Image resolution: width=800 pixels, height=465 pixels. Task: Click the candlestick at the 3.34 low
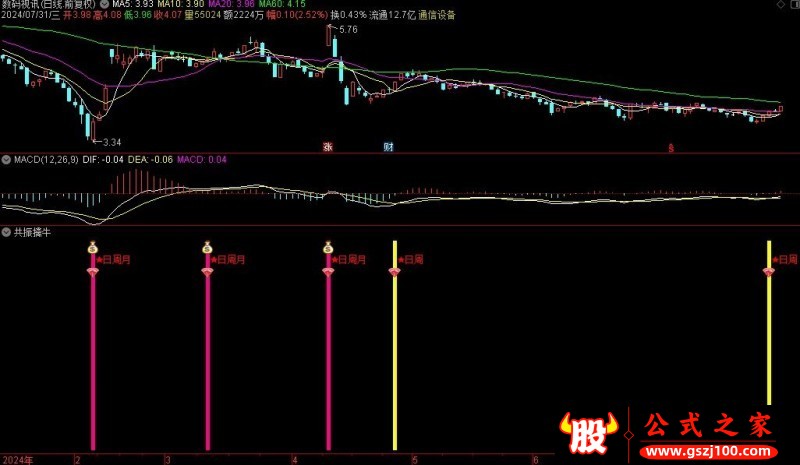click(x=93, y=130)
